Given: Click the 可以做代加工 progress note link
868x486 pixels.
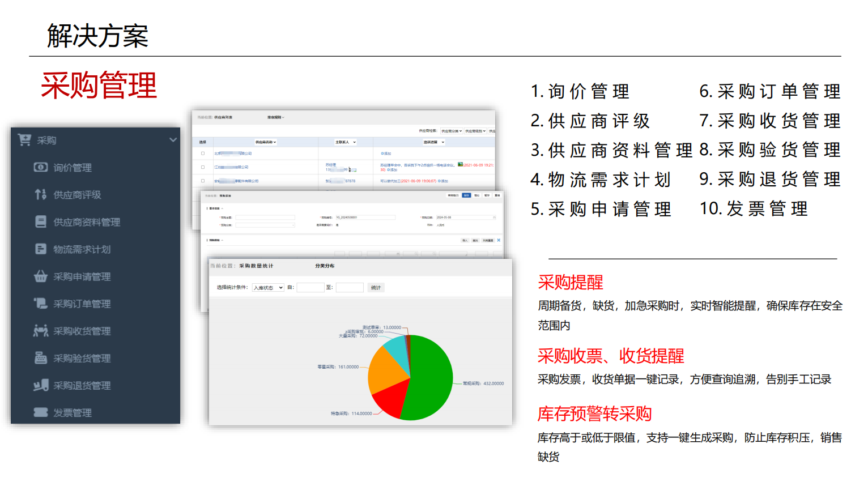Looking at the screenshot, I should pos(390,181).
